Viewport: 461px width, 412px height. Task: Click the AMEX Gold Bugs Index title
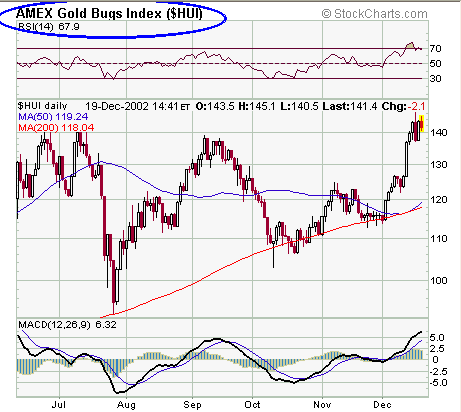pos(109,13)
